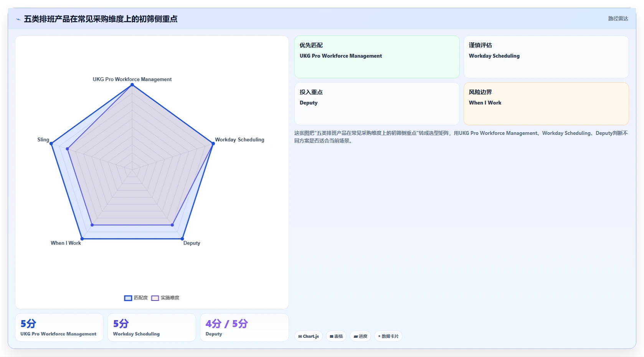Select the Chart.js tag
The width and height of the screenshot is (644, 357).
pos(309,336)
